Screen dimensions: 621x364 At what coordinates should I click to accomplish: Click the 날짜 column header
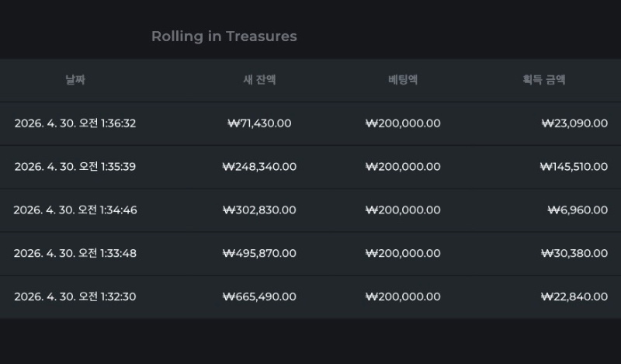coord(75,79)
